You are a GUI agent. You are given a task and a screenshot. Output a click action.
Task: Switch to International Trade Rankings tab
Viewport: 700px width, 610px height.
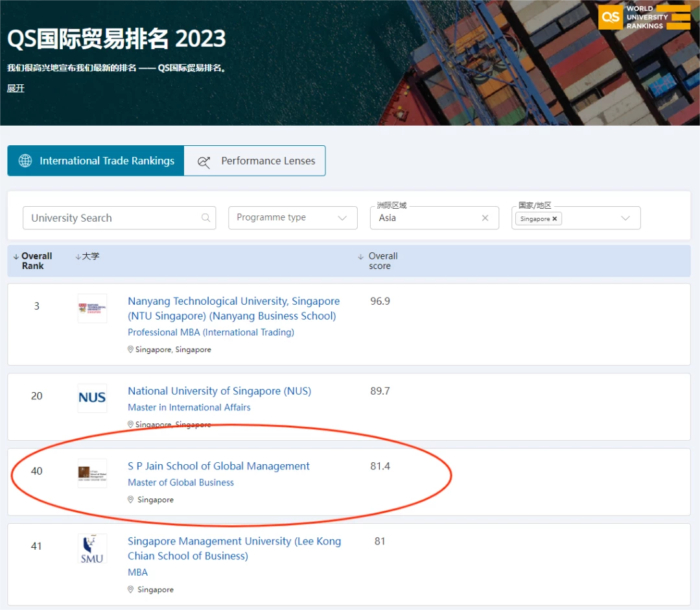pyautogui.click(x=95, y=161)
